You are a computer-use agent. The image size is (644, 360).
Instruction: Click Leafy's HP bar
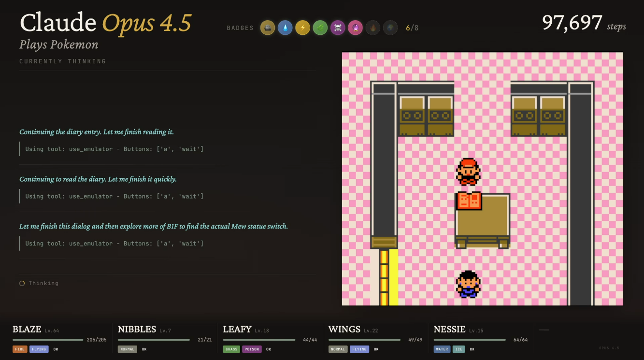click(259, 340)
